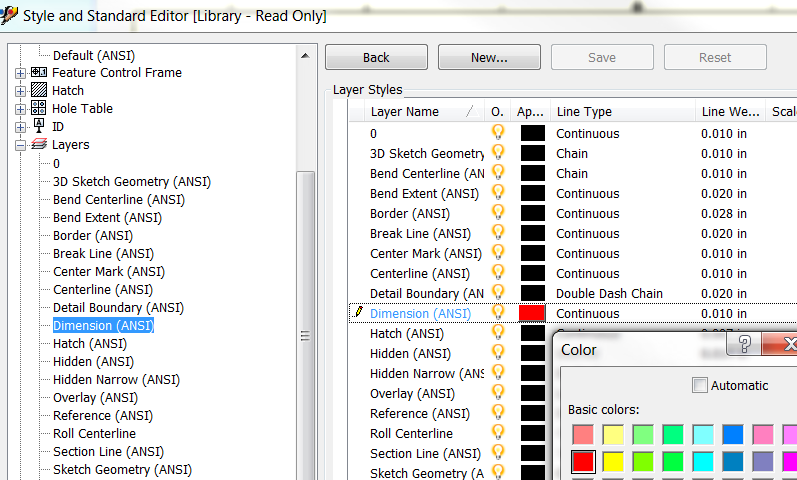
Task: Select Bend Centerline (ANSI) tree item
Action: tap(119, 199)
